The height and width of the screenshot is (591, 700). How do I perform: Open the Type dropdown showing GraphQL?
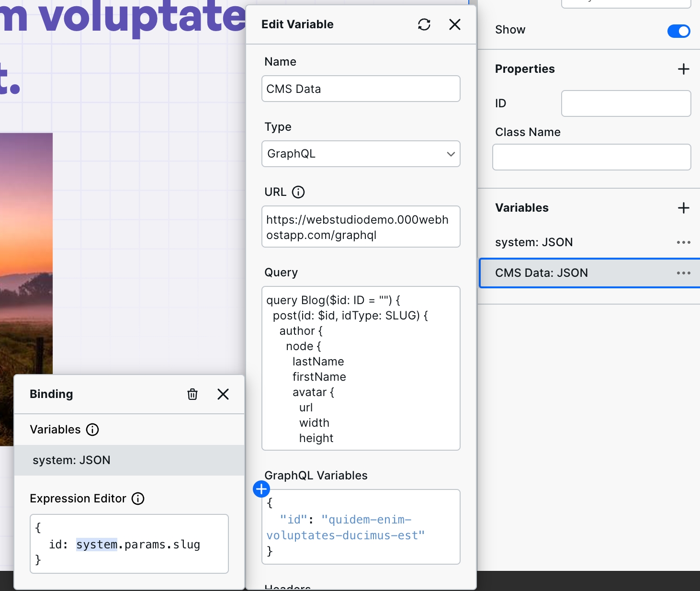[x=361, y=154]
